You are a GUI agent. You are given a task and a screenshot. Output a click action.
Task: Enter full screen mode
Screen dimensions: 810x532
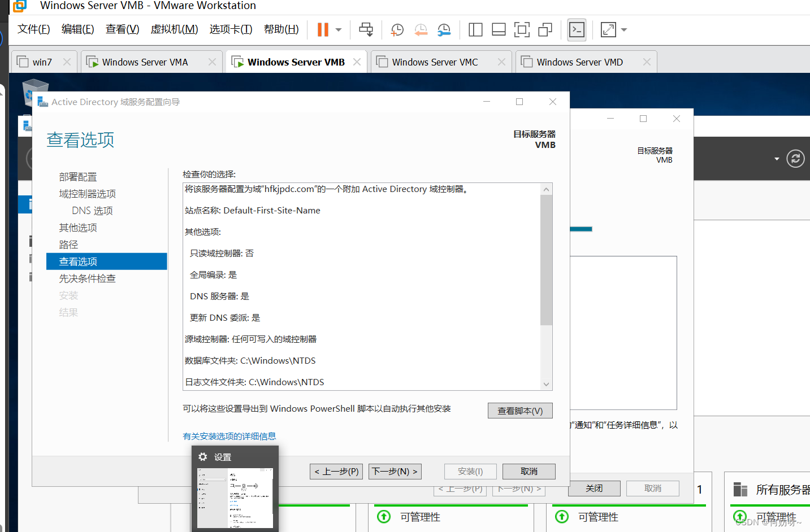click(x=522, y=30)
